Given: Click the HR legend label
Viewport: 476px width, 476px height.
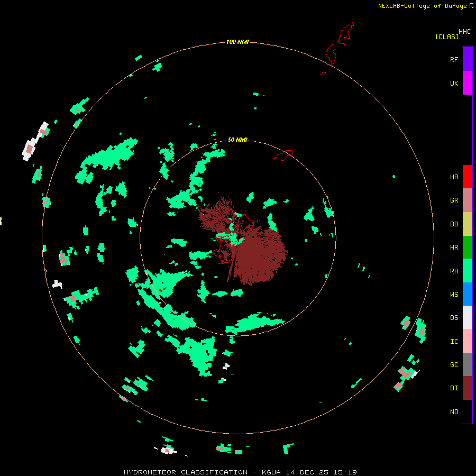Looking at the screenshot, I should [x=454, y=248].
